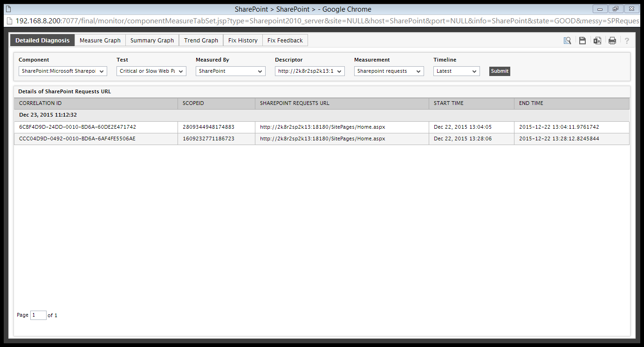The width and height of the screenshot is (644, 347).
Task: Click the START TIME column header
Action: (x=472, y=104)
